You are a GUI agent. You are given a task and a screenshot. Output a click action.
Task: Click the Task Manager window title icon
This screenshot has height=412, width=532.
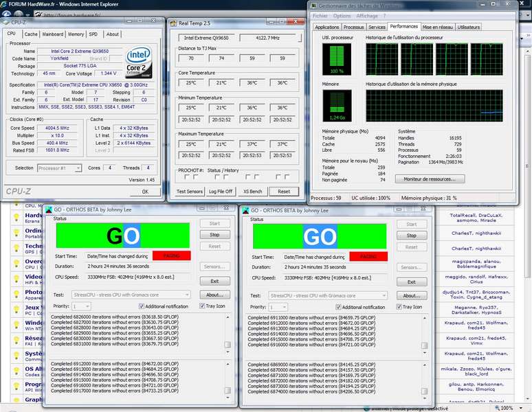click(314, 5)
